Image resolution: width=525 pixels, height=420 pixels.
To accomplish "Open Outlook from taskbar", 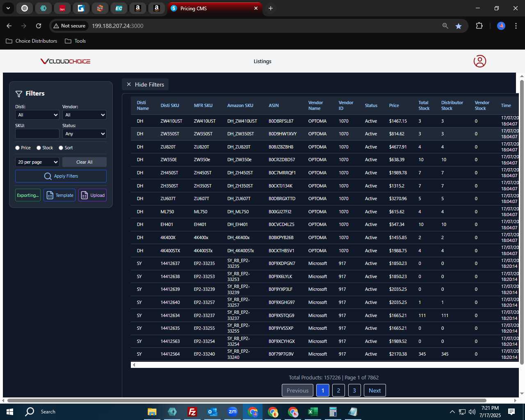I will coord(212,412).
